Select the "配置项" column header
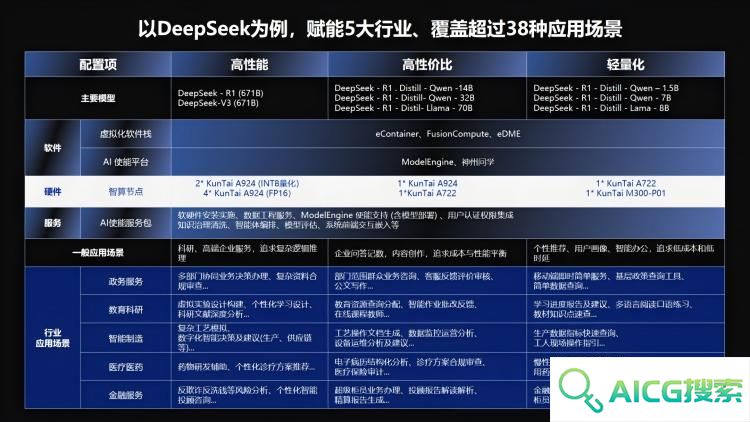The image size is (750, 422). coord(98,64)
